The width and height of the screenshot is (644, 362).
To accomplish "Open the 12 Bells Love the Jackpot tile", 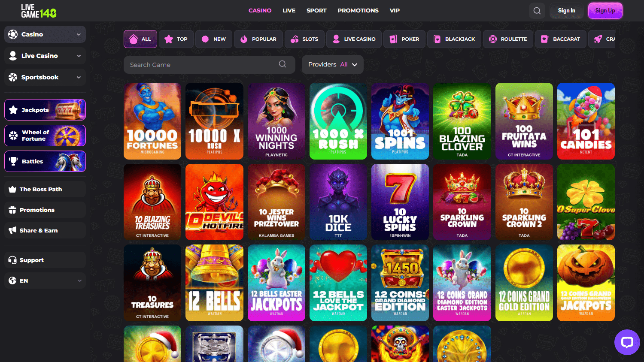I will tap(338, 283).
